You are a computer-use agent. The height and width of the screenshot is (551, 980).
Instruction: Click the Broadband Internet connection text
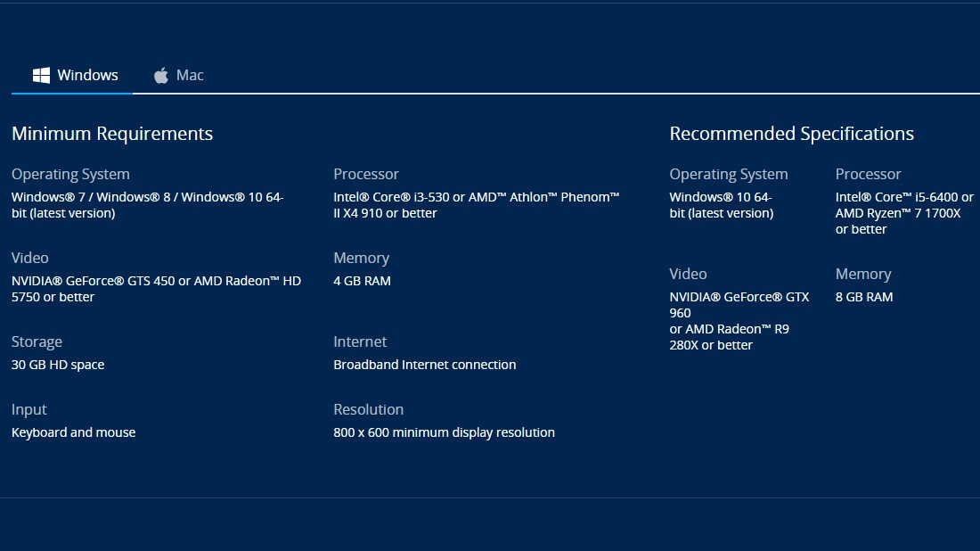(424, 365)
